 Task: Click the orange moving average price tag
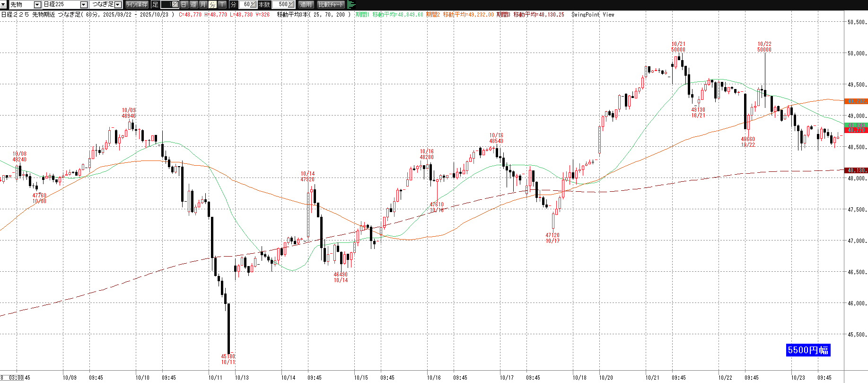pos(856,101)
